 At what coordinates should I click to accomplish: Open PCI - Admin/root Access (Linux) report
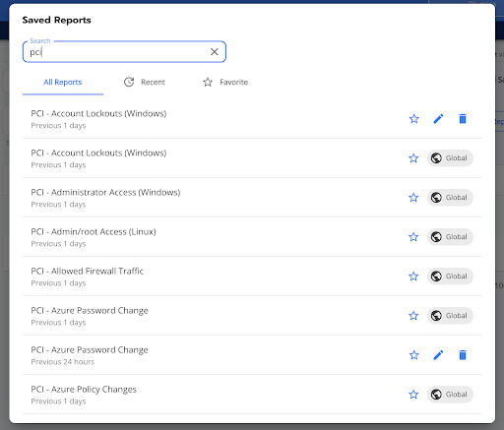(x=252, y=237)
